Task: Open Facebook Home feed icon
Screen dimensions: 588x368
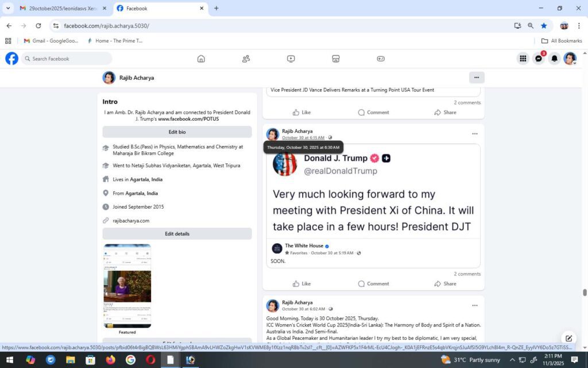Action: pyautogui.click(x=201, y=59)
